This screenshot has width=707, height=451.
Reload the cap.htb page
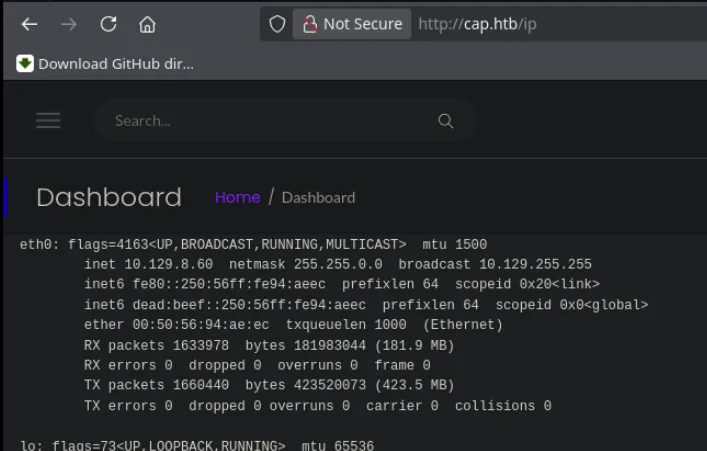coord(108,24)
